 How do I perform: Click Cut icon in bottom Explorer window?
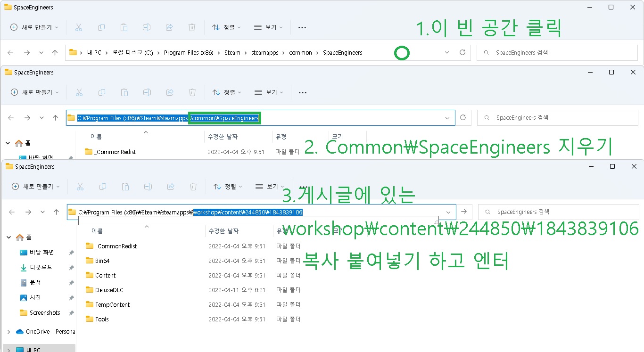pos(80,187)
